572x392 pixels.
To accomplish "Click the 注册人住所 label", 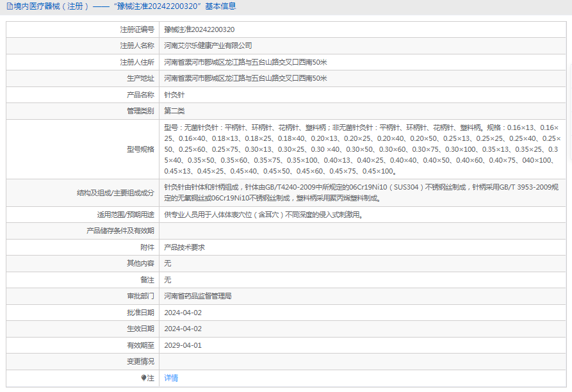I will [x=137, y=62].
